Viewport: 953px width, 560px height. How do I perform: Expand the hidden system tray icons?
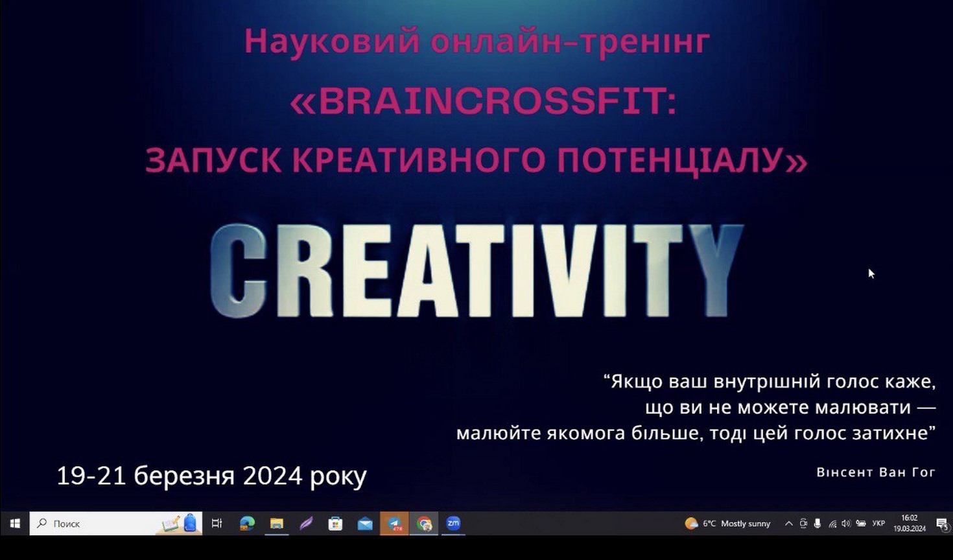(x=788, y=523)
